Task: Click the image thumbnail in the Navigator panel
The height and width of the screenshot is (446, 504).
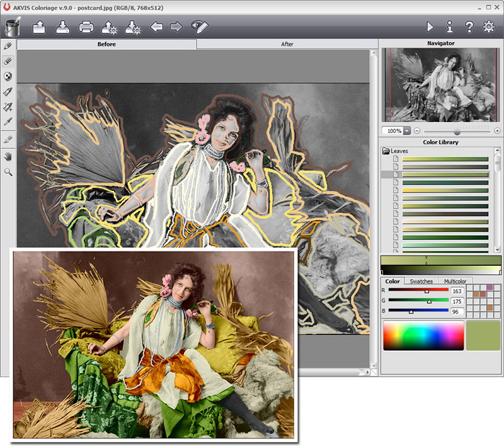Action: (x=441, y=85)
